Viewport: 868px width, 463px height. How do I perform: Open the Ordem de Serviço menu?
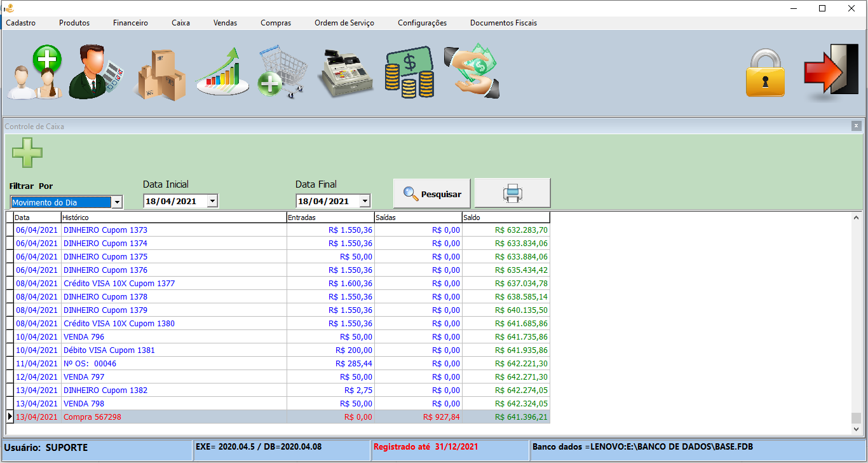[344, 23]
